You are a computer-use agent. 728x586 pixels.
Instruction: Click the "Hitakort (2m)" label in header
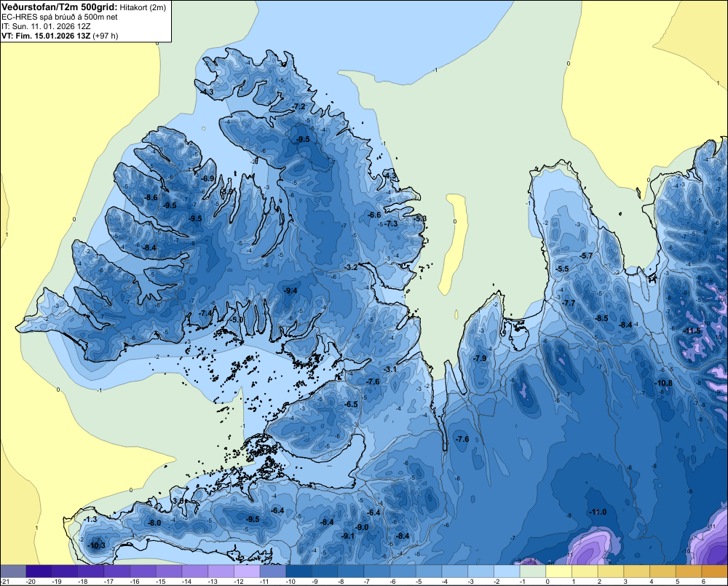[143, 7]
